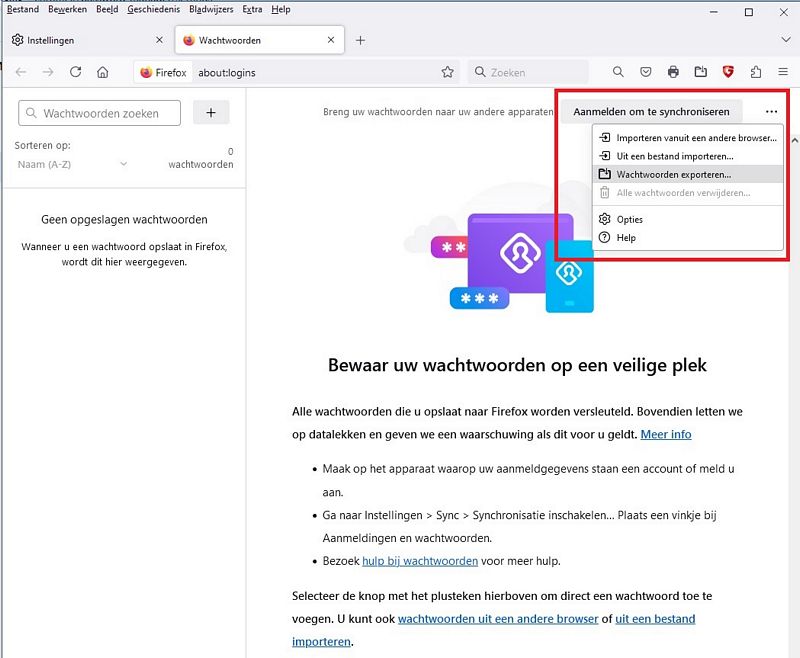Open the Bestand menu

coord(23,9)
